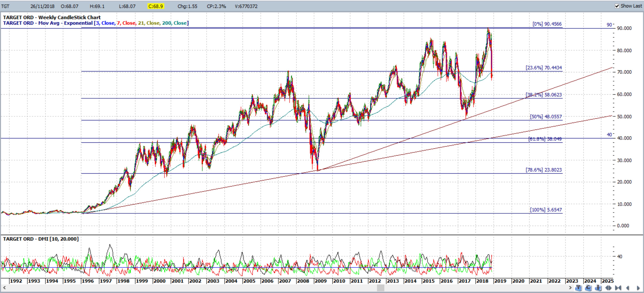Click the 50.000 price axis label
The height and width of the screenshot is (293, 644).
(624, 117)
